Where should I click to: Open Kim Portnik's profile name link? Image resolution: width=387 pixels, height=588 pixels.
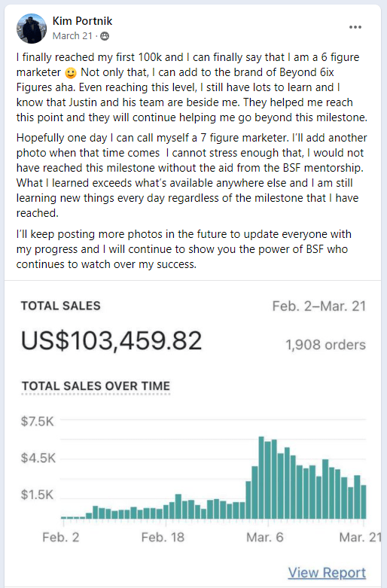click(82, 21)
